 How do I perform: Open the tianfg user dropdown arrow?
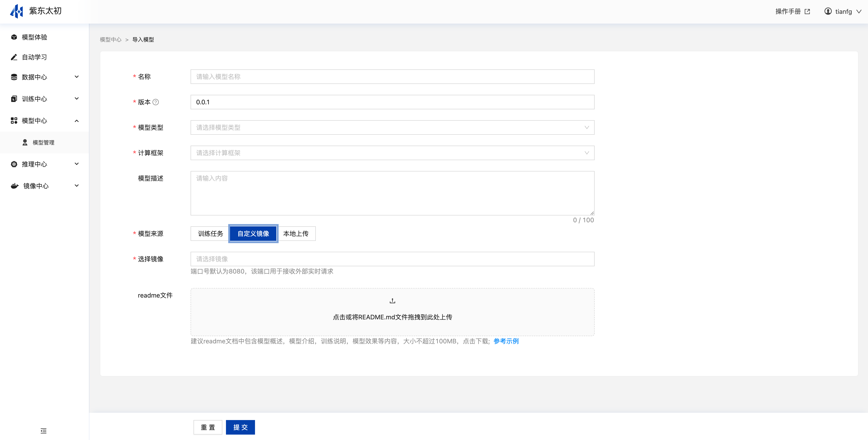[x=858, y=12]
